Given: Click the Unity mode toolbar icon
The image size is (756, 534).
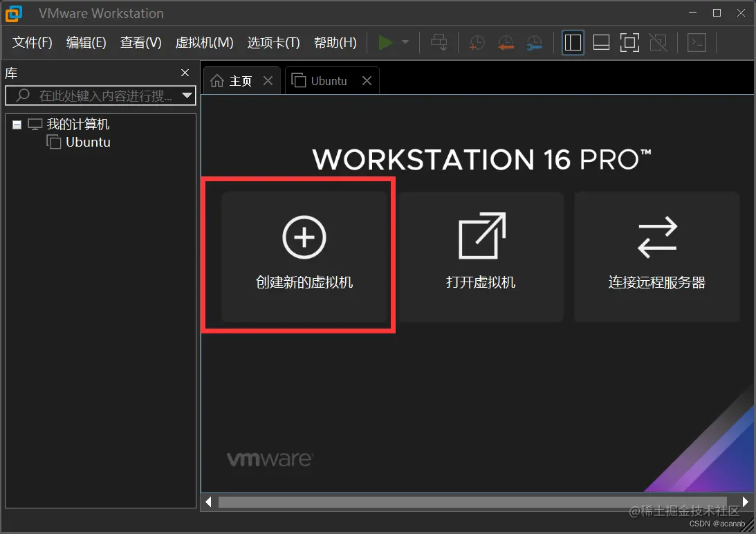Looking at the screenshot, I should pos(658,42).
